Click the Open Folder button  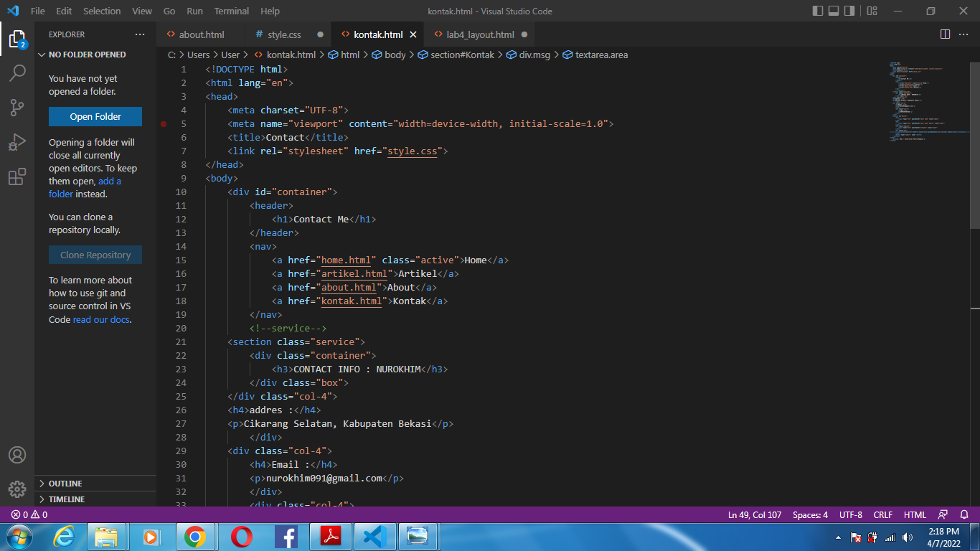95,116
